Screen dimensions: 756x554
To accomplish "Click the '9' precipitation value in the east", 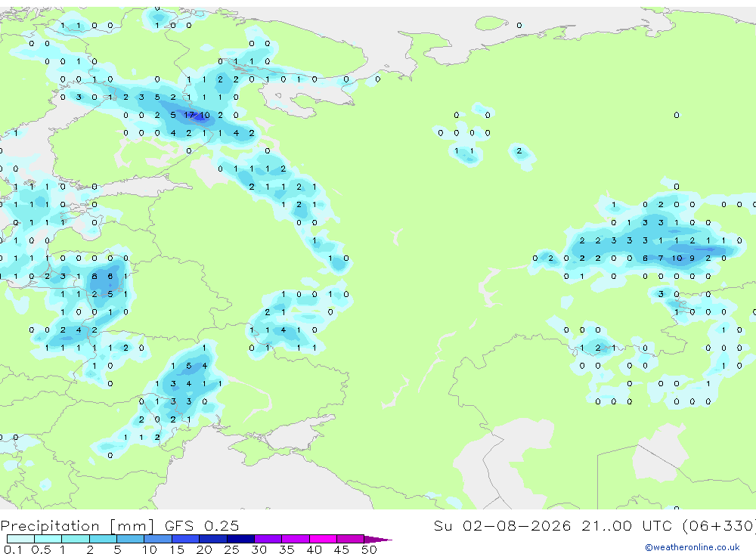I will (692, 258).
